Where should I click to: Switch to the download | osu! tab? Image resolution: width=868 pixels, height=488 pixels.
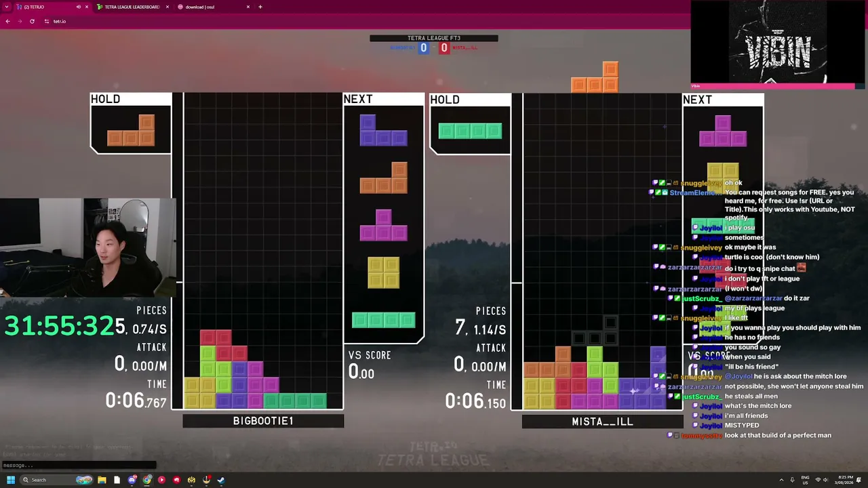tap(209, 7)
